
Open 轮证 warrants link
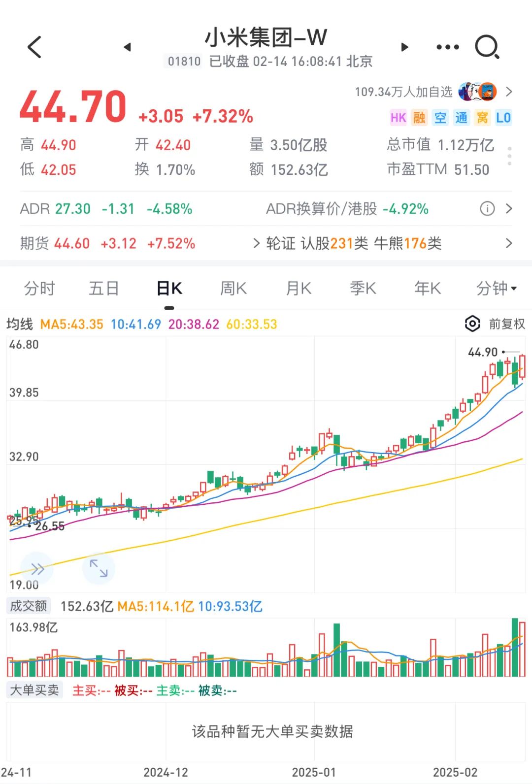(281, 243)
